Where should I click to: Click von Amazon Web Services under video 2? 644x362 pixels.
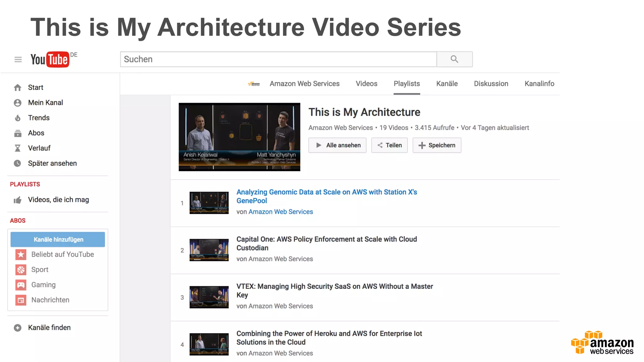275,259
